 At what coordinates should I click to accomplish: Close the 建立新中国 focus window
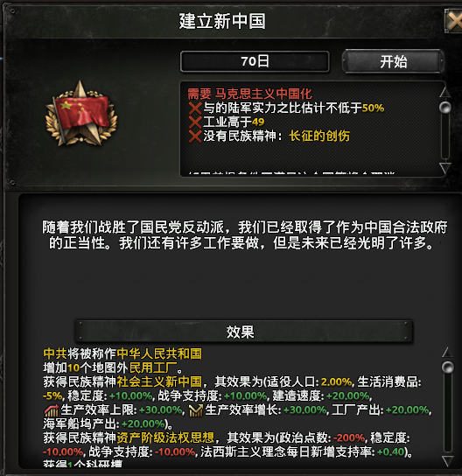pyautogui.click(x=453, y=21)
